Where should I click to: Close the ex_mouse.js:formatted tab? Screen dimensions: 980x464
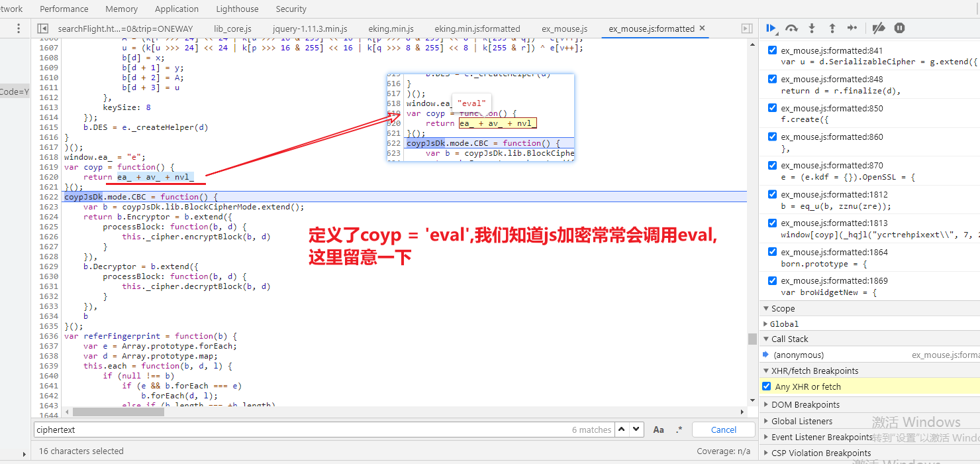[702, 28]
